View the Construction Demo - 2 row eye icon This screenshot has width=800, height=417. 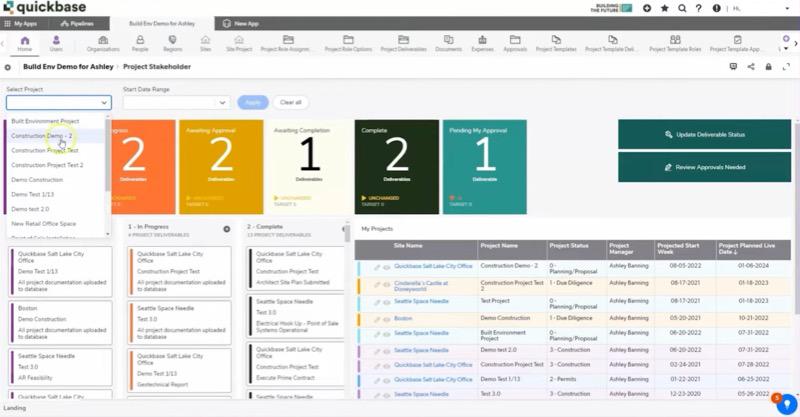387,267
